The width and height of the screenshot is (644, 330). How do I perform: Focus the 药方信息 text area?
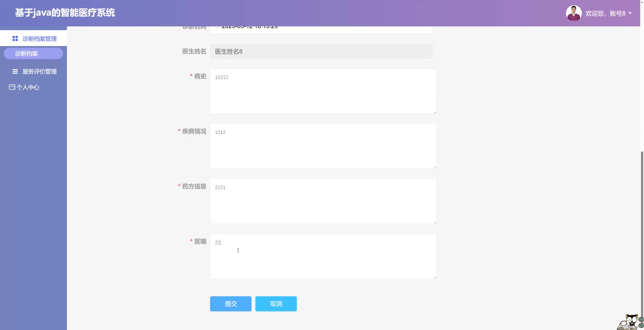323,201
